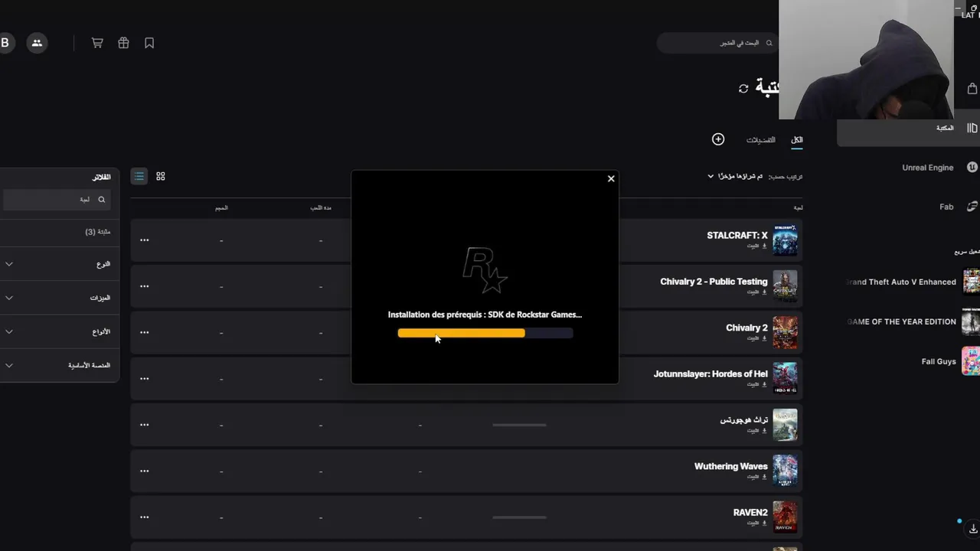
Task: Click the install icon under Wuthering Waves
Action: 764,477
